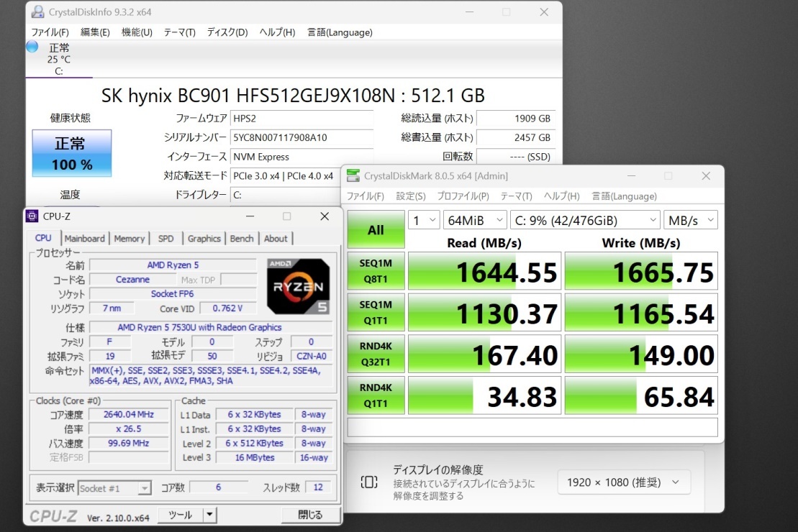Open ファイル(F) menu in CrystalDiskMark

366,196
